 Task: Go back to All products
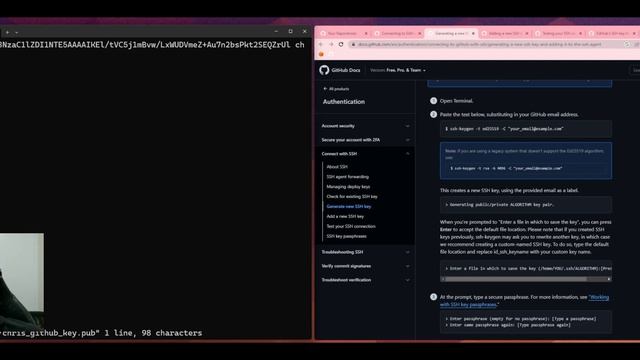[x=336, y=89]
